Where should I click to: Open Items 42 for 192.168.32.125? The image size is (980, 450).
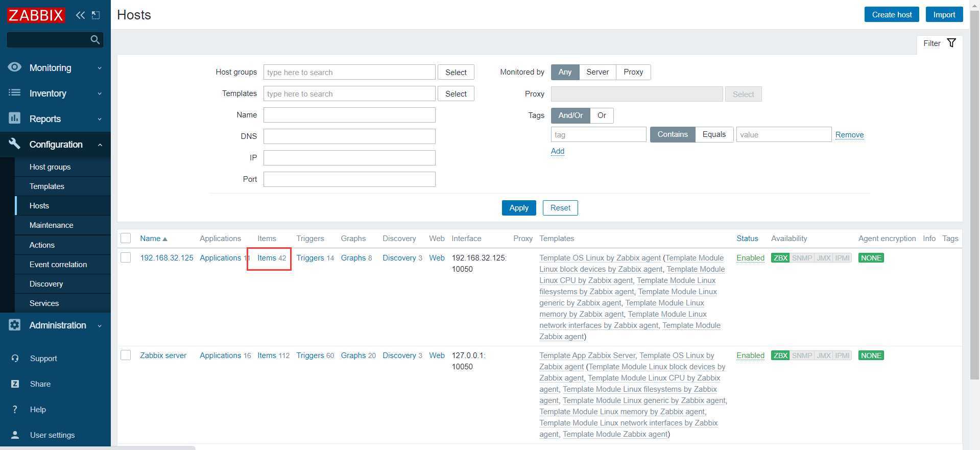272,258
